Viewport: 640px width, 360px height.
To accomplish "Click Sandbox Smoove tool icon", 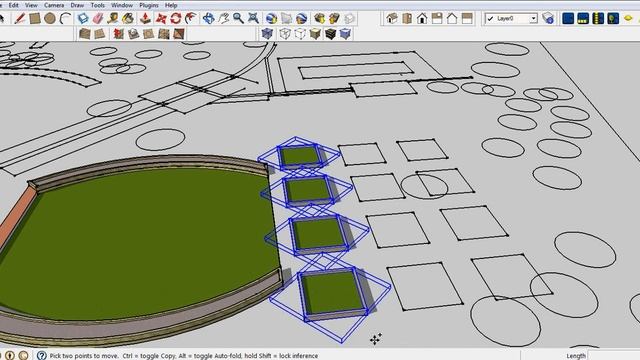I will (118, 34).
